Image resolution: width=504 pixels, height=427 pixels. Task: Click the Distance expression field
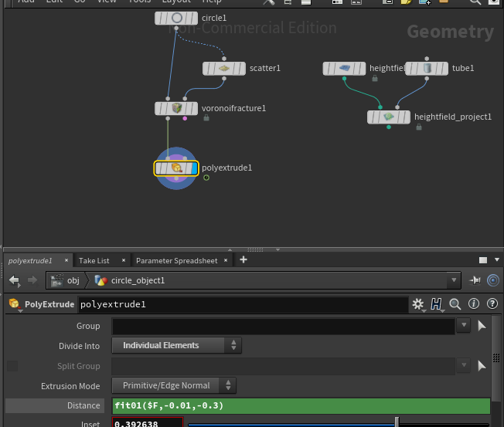pyautogui.click(x=301, y=405)
